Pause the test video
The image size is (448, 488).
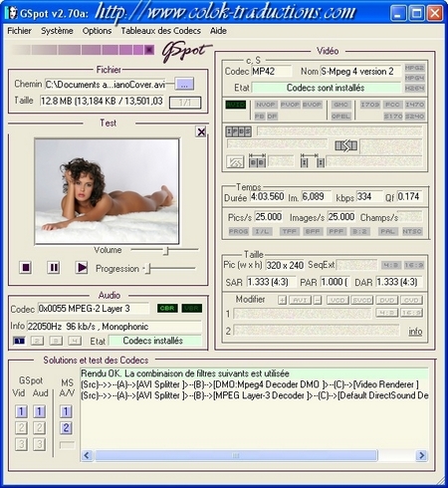[53, 267]
